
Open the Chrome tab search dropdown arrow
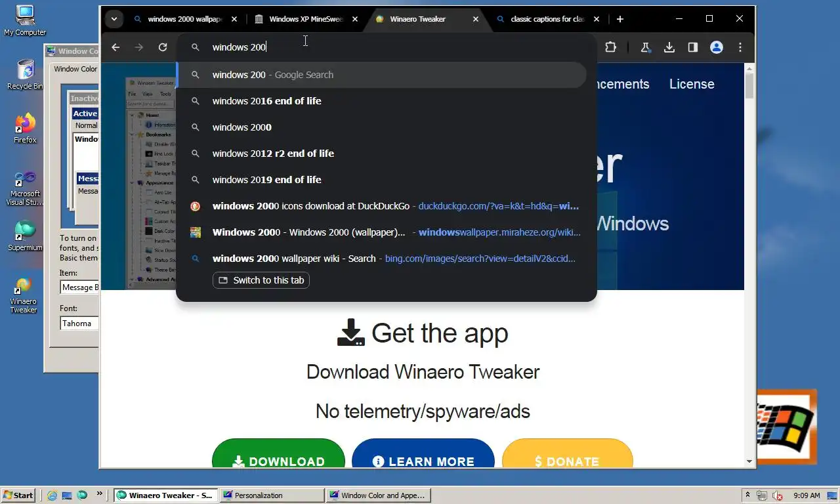click(x=114, y=19)
